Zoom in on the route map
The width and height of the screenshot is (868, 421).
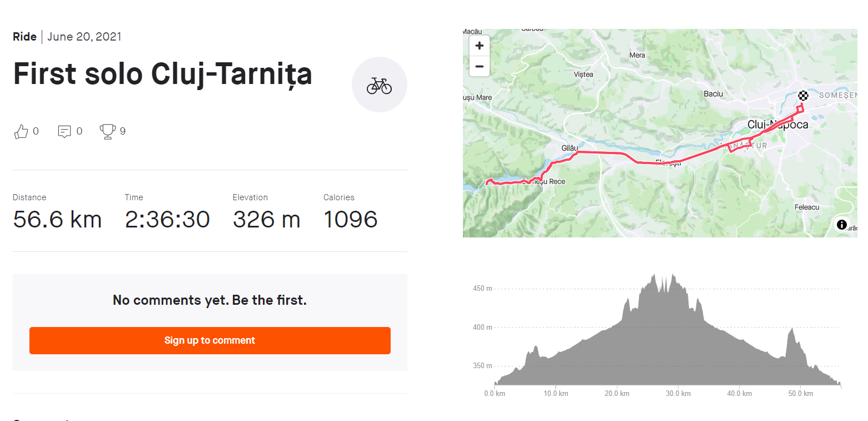480,46
